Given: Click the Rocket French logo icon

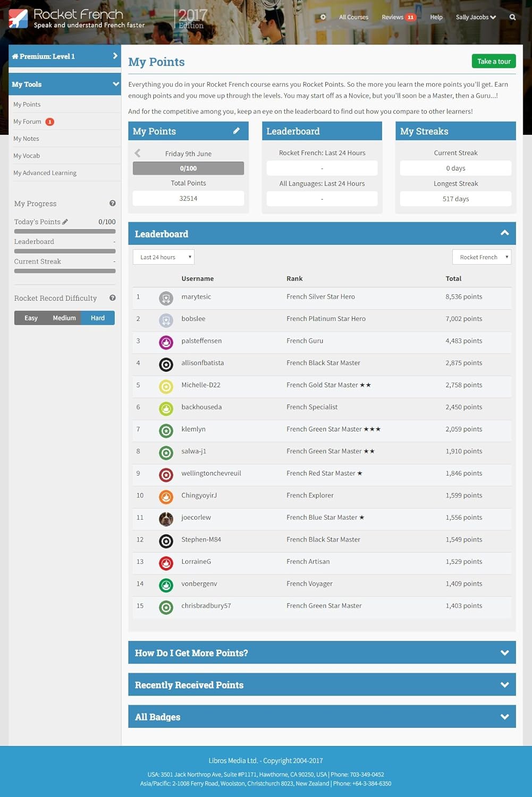Looking at the screenshot, I should 19,18.
